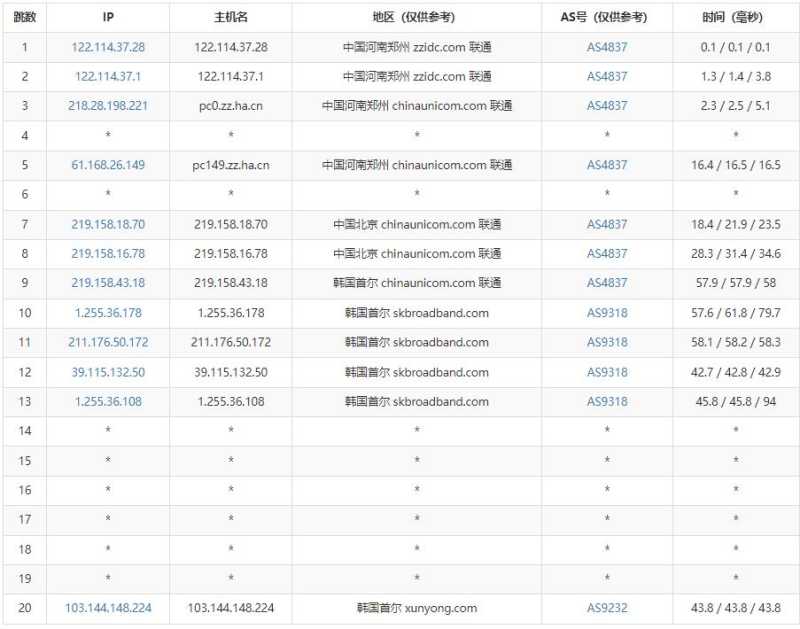Click time value 57.9 / 57.9 / 58
Screen dimensions: 800x629
pos(736,283)
